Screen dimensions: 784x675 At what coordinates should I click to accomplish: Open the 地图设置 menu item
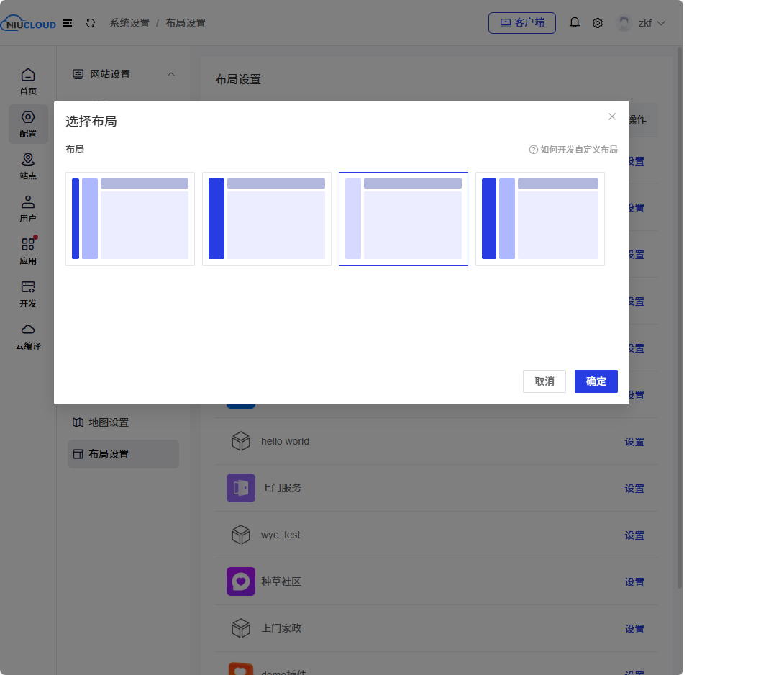coord(109,422)
